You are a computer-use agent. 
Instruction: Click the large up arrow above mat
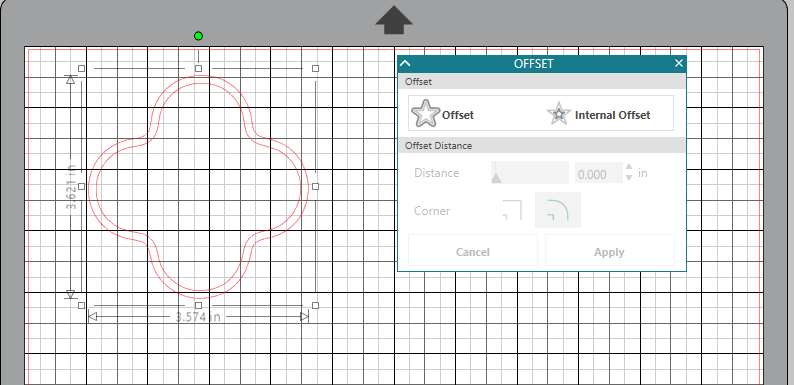coord(394,20)
